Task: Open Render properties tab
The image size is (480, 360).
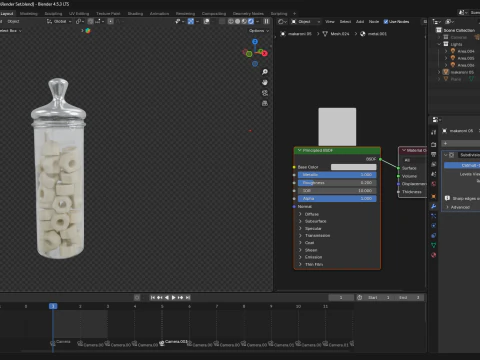Action: click(x=433, y=144)
